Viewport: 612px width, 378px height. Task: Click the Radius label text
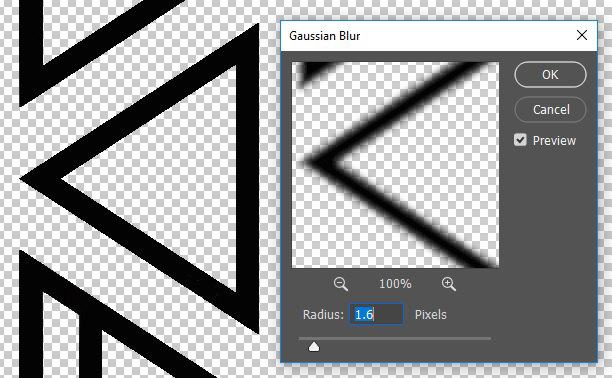point(323,315)
